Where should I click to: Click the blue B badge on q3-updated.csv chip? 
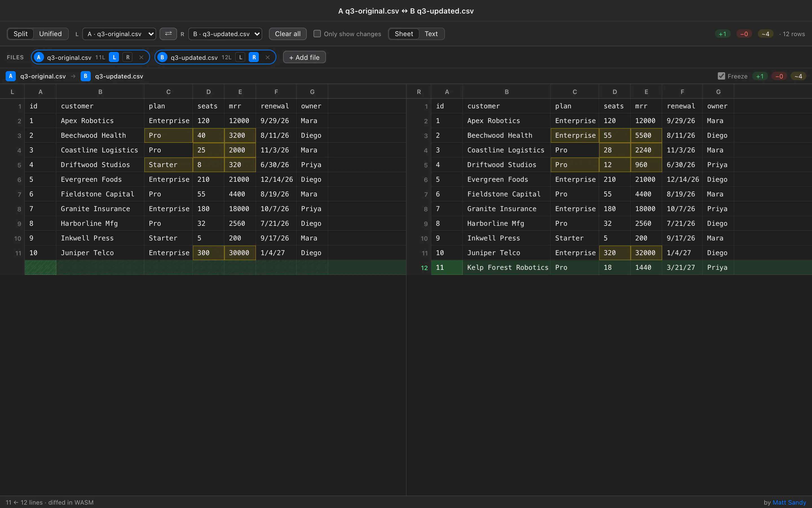[162, 57]
